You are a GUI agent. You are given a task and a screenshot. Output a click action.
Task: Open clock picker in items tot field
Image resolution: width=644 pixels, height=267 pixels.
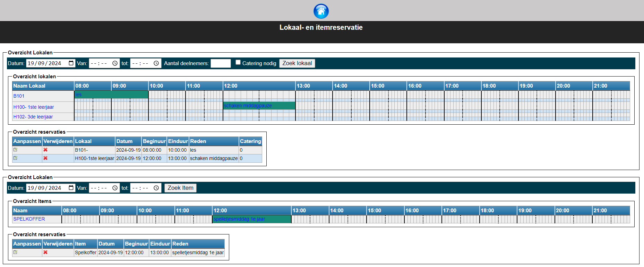point(156,188)
